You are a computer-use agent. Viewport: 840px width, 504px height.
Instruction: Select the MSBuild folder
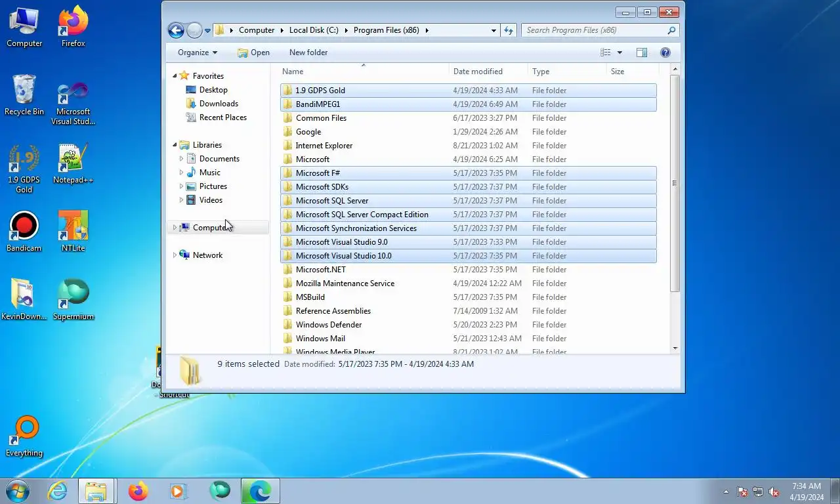pos(468,297)
